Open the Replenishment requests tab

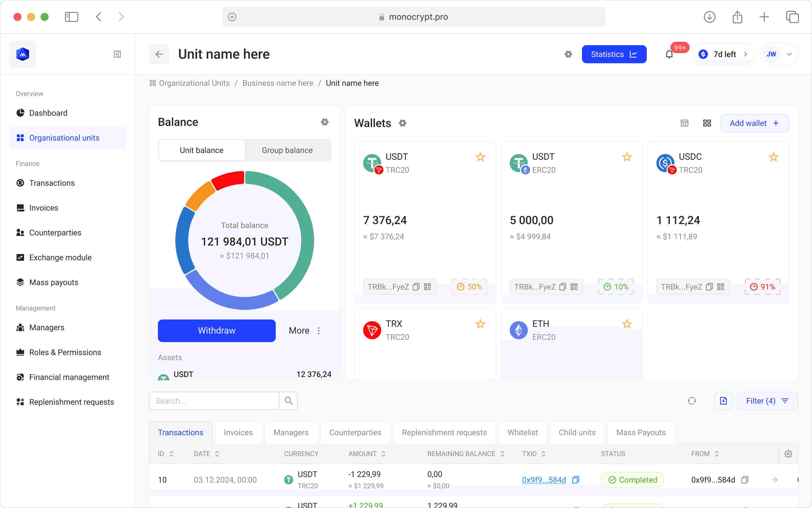pos(444,432)
